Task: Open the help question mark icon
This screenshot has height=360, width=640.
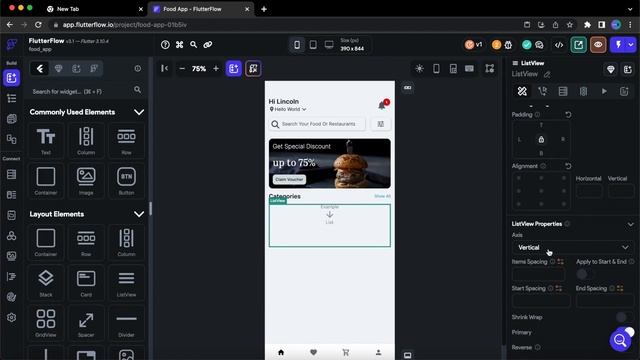Action: pos(165,44)
